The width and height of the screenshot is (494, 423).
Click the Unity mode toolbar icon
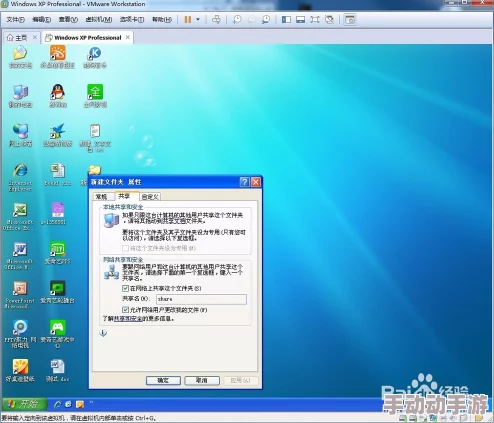pyautogui.click(x=329, y=20)
